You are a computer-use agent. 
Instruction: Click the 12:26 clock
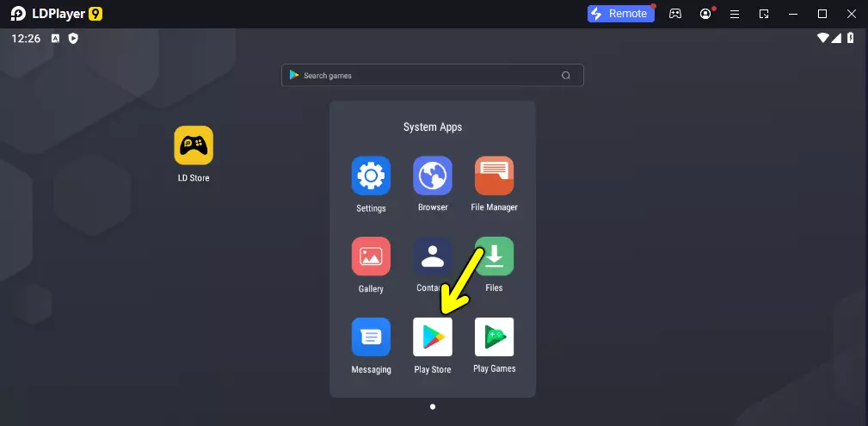(26, 38)
